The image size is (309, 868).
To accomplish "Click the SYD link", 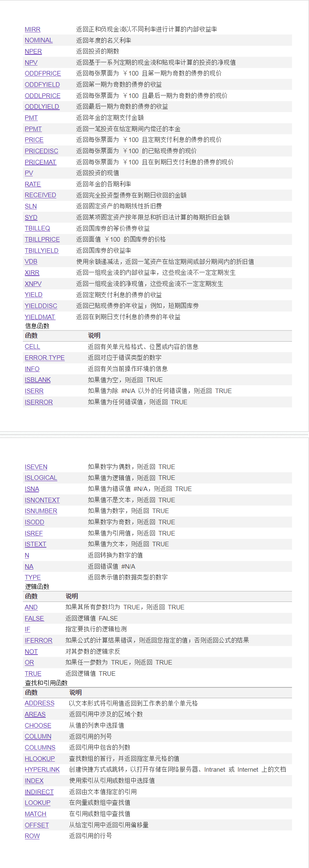I will [31, 218].
